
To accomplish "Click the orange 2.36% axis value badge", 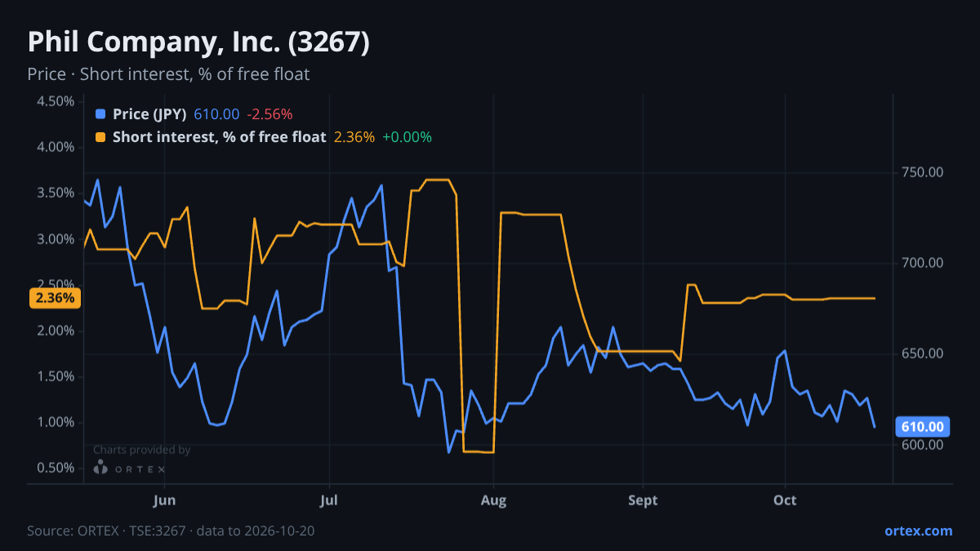I will pos(56,298).
